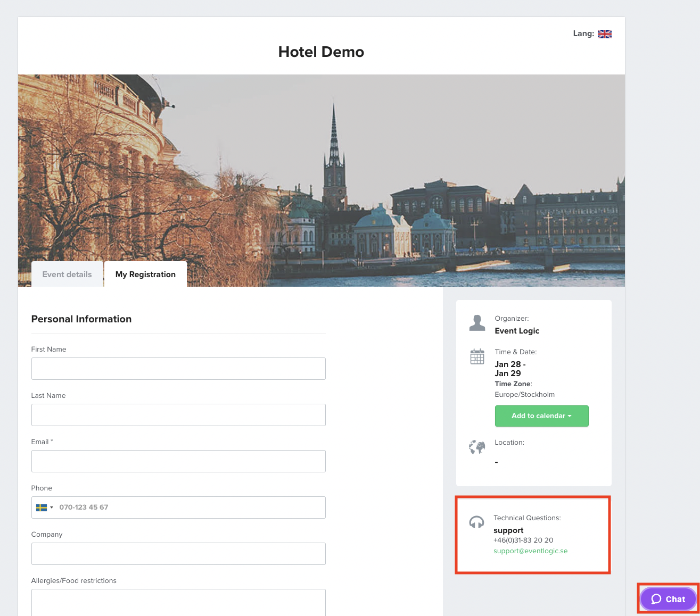Image resolution: width=700 pixels, height=616 pixels.
Task: Click the calendar icon beside Time & Date
Action: click(x=477, y=356)
